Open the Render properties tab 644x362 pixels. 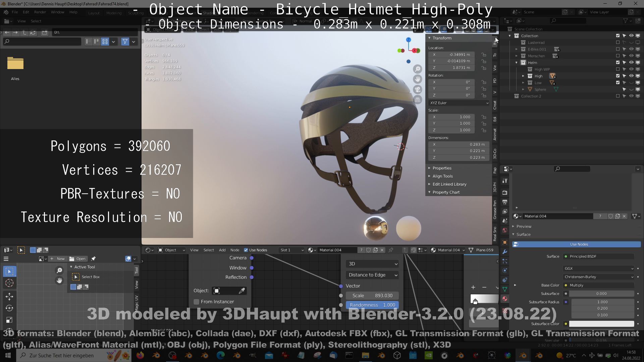point(505,193)
